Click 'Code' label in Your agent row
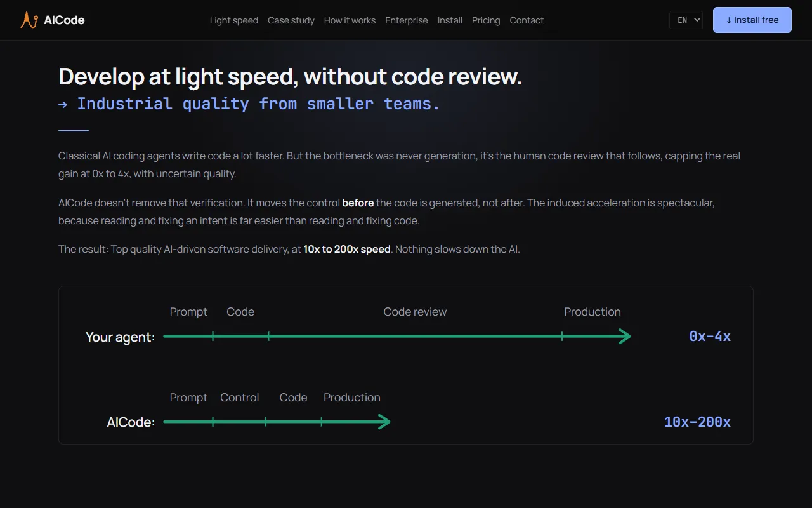812x508 pixels. click(x=240, y=312)
